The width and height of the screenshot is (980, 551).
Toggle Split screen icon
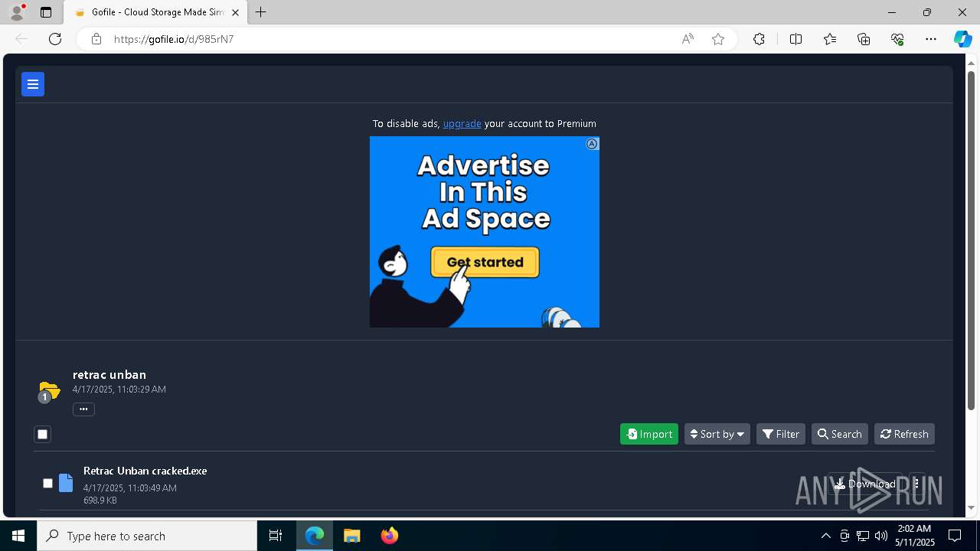(795, 39)
